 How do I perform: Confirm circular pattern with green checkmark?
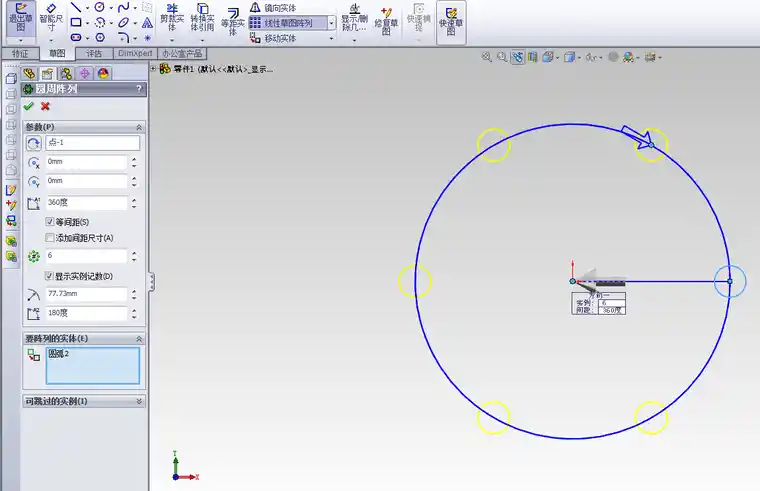click(29, 106)
